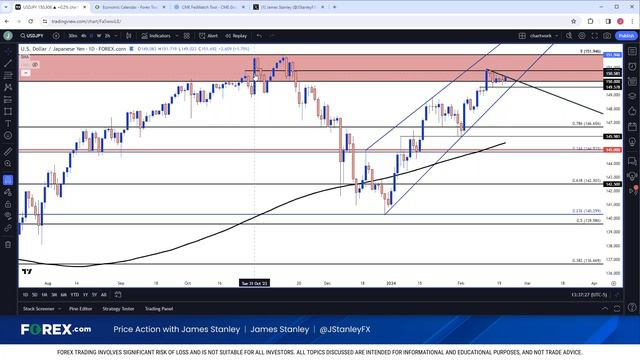
Task: Open the go to date calendar icon
Action: pyautogui.click(x=118, y=295)
